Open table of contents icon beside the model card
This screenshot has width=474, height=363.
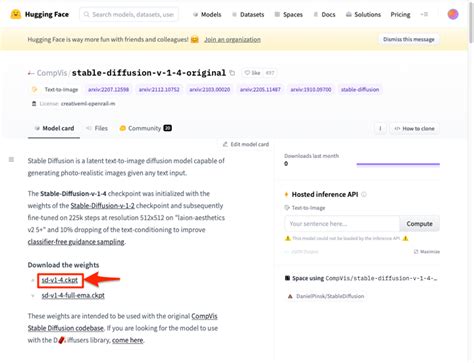(11, 160)
